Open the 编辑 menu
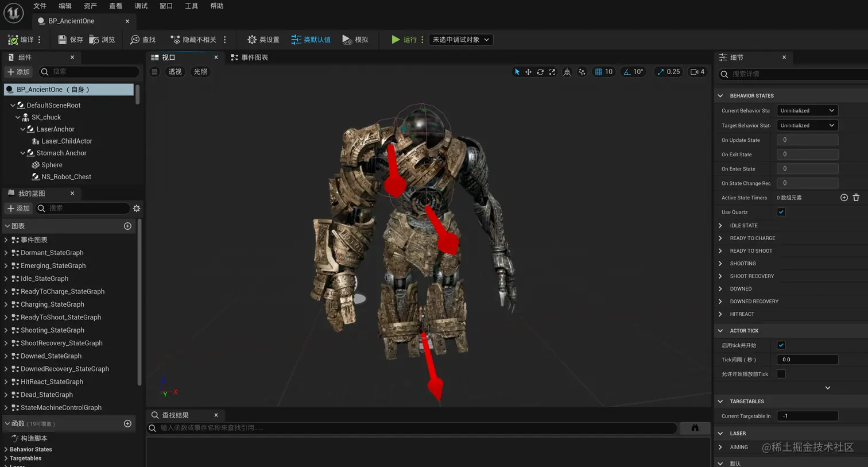 tap(65, 6)
